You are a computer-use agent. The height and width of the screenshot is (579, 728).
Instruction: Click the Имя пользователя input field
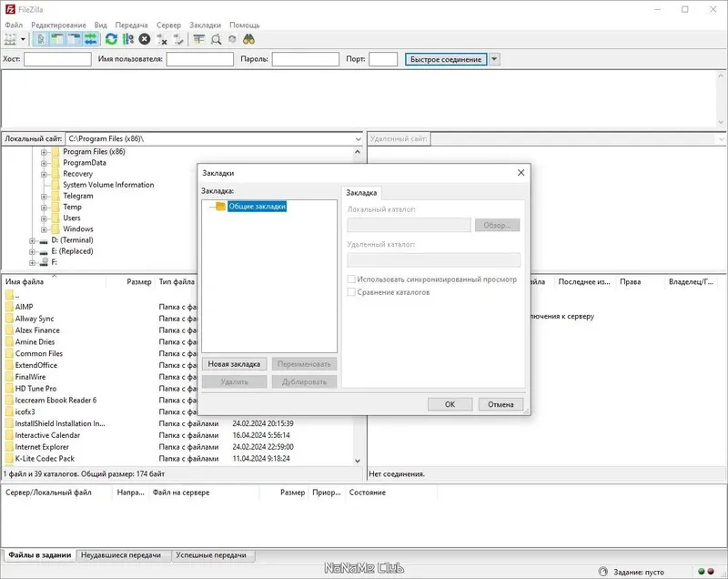[200, 59]
